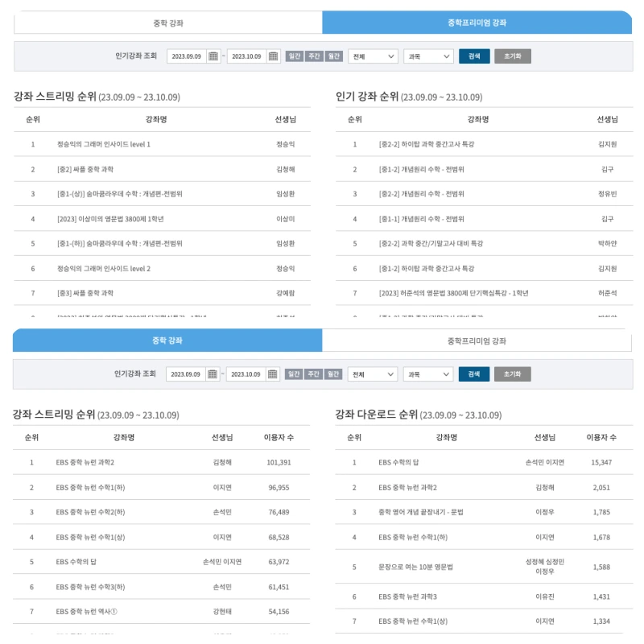The image size is (644, 644).
Task: Open the end date calendar in premium search bar
Action: (x=273, y=56)
